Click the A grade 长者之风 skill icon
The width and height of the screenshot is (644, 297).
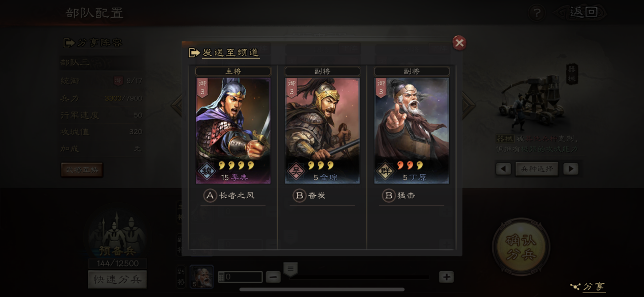click(x=210, y=196)
